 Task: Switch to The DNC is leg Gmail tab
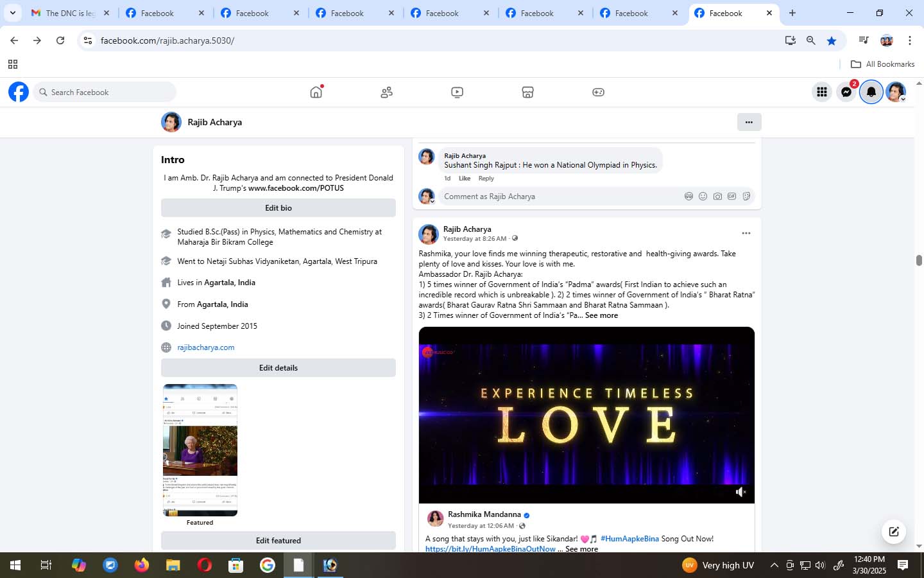click(x=71, y=13)
